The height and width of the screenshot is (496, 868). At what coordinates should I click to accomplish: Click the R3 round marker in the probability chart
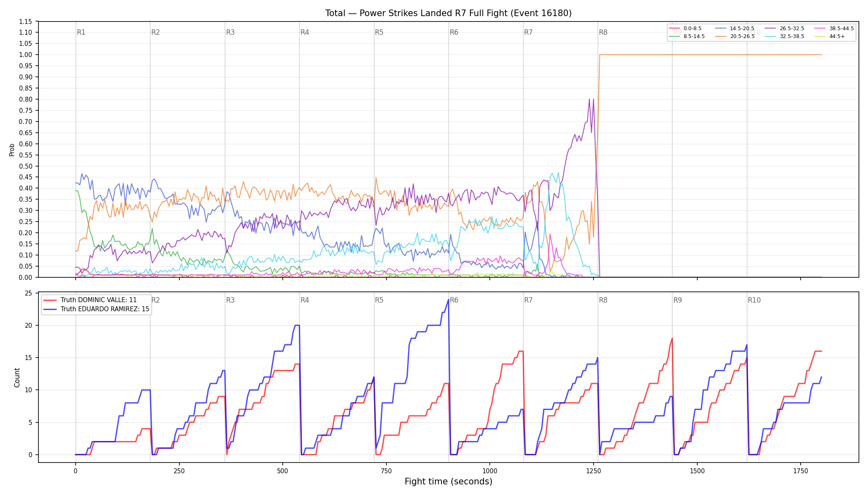[230, 32]
